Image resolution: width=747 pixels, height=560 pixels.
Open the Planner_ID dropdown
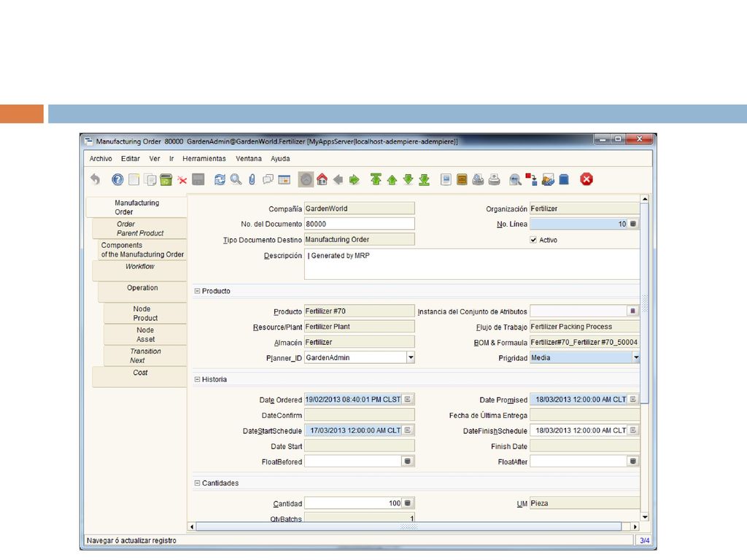(410, 357)
